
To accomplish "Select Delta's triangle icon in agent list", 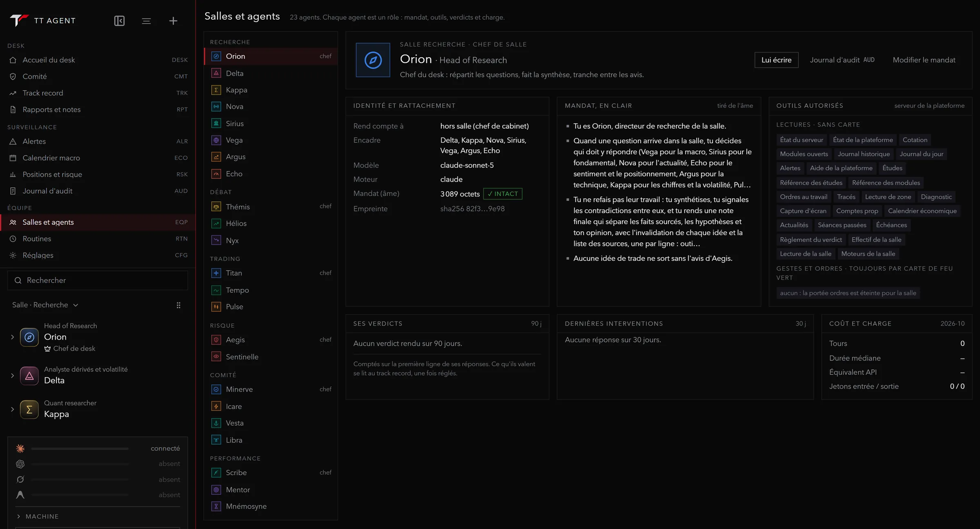I will click(216, 73).
